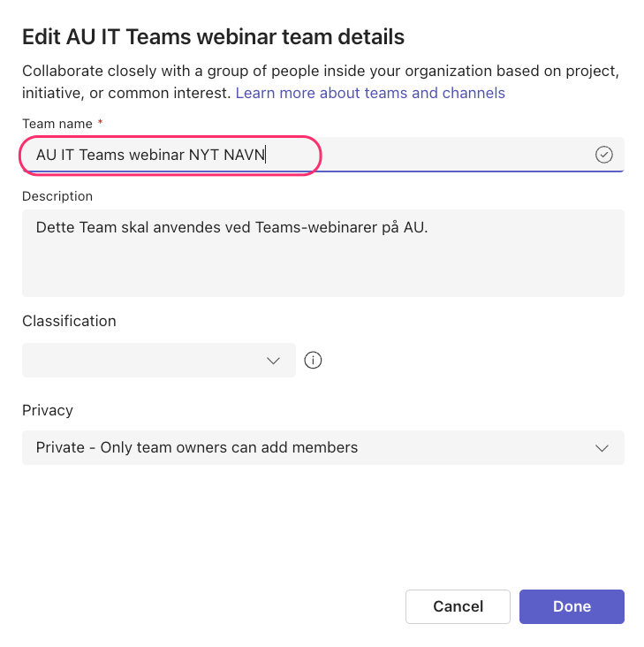The width and height of the screenshot is (644, 647).
Task: Click the Team name label
Action: tap(57, 124)
